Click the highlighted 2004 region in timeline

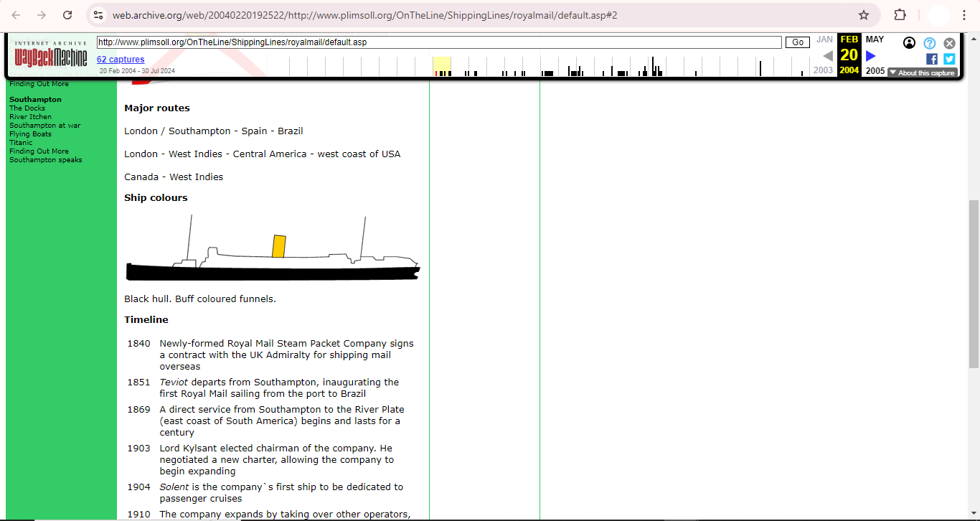pyautogui.click(x=442, y=66)
